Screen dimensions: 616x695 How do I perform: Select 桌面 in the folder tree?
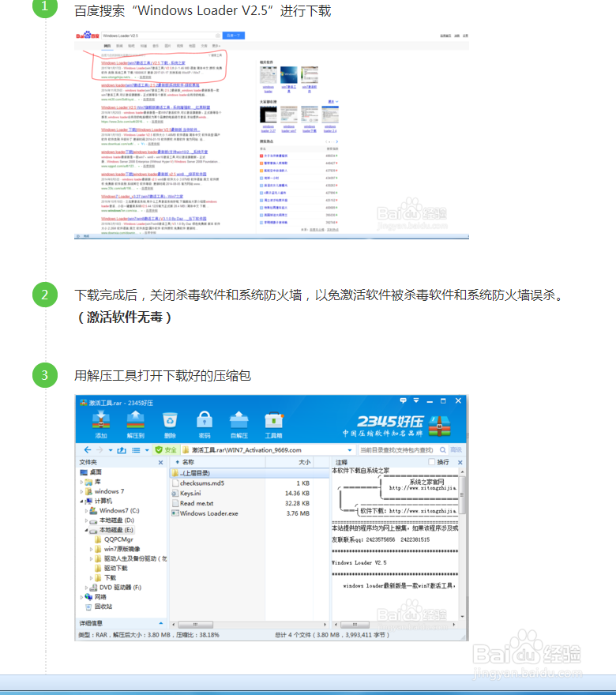pos(91,472)
